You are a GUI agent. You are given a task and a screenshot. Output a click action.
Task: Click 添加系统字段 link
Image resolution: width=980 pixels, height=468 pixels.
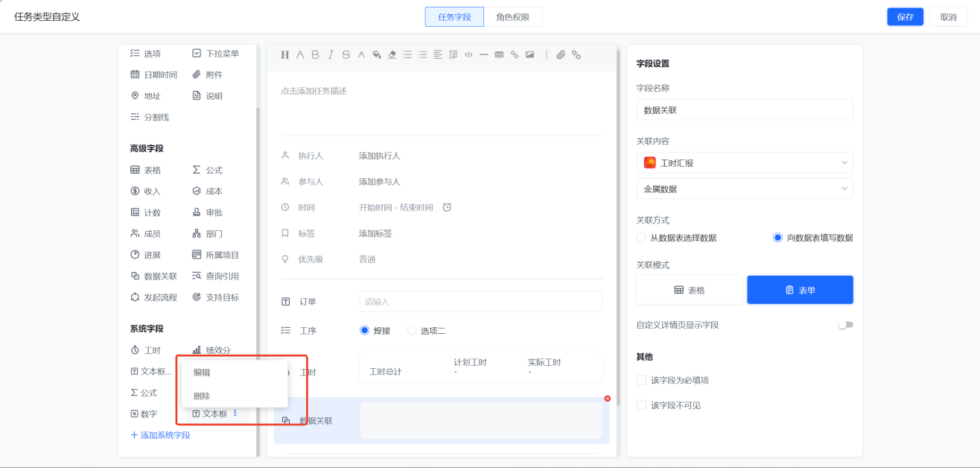click(x=160, y=435)
